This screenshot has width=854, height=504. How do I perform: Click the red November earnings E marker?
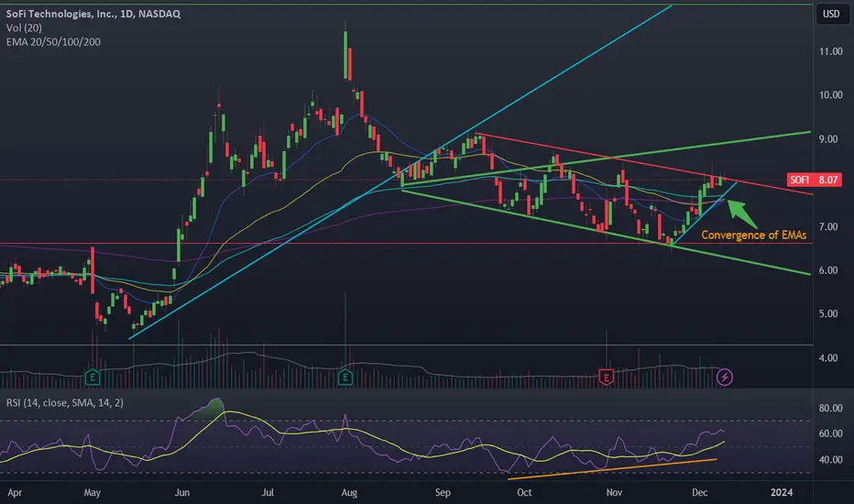pyautogui.click(x=607, y=377)
